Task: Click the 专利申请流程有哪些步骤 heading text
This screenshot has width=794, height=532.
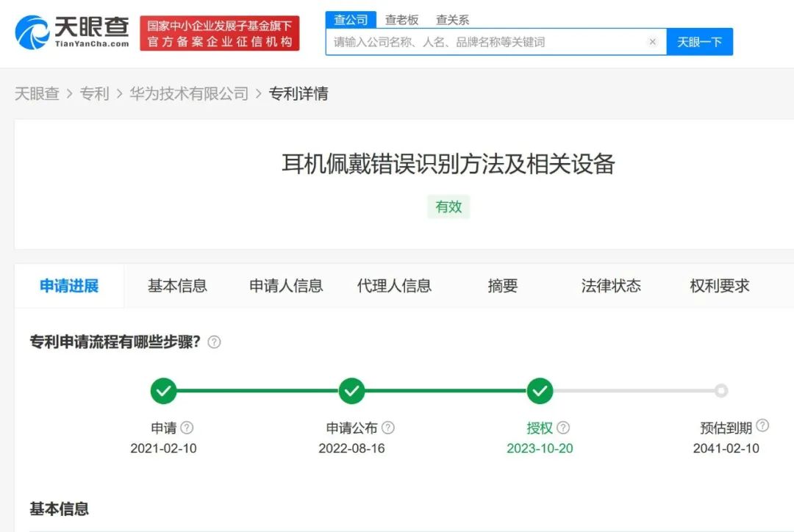Action: pyautogui.click(x=115, y=342)
